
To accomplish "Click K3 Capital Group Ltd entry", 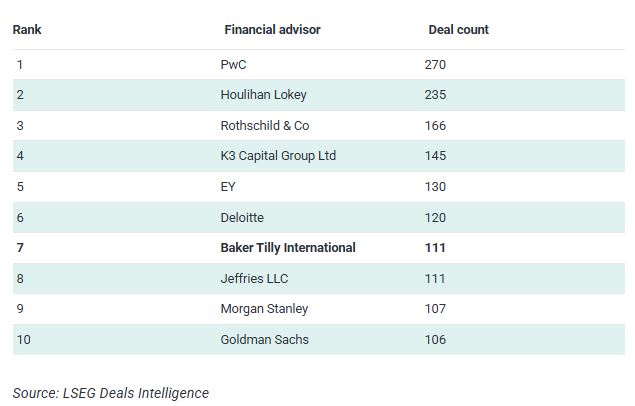I will pyautogui.click(x=278, y=156).
